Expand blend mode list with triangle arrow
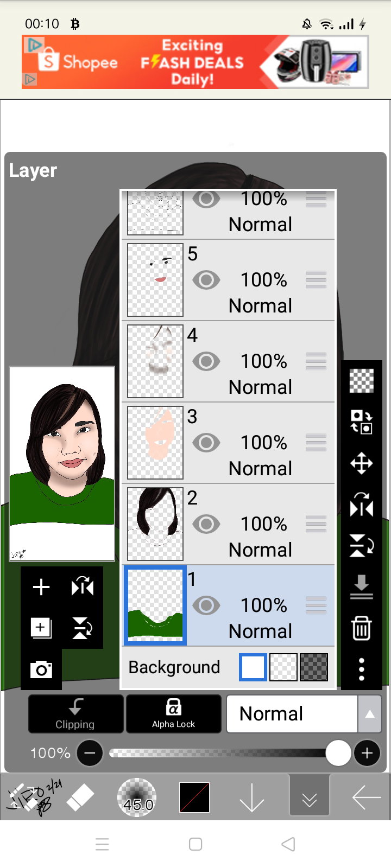 click(x=370, y=714)
